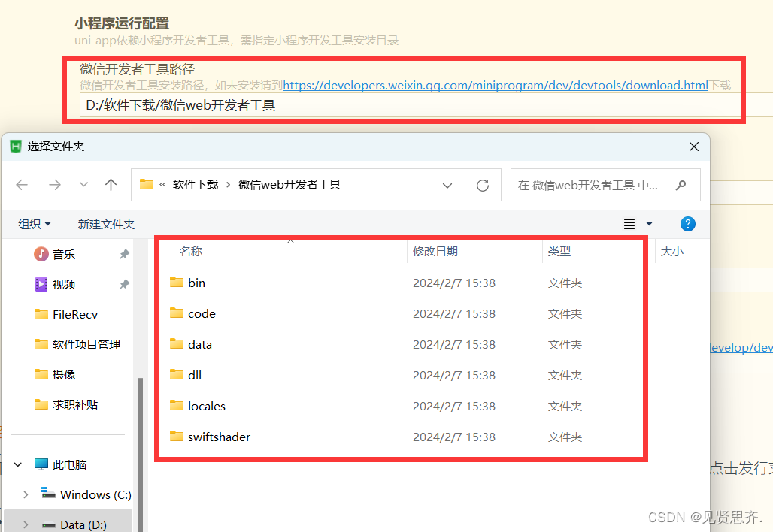Select 音乐 in navigation pane

click(x=64, y=254)
